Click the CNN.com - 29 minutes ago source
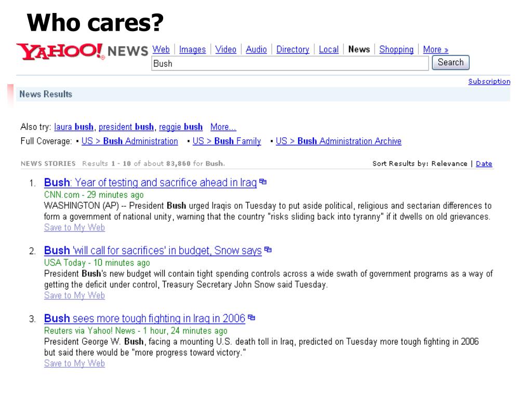 [x=94, y=195]
